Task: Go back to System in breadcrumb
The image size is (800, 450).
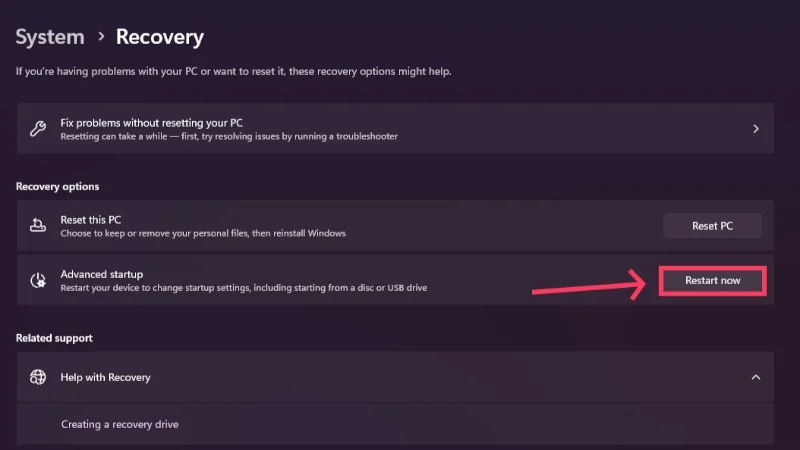Action: click(50, 38)
